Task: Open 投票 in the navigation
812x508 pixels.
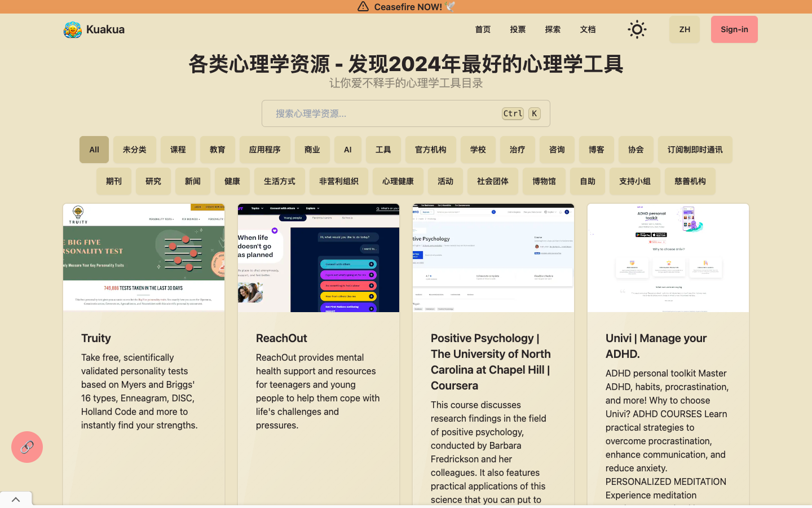Action: point(518,29)
